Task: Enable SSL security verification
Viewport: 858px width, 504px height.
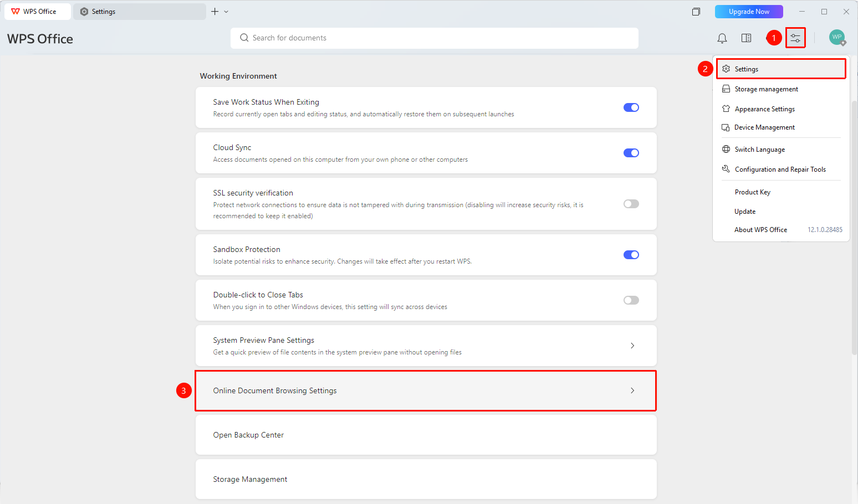Action: 631,204
